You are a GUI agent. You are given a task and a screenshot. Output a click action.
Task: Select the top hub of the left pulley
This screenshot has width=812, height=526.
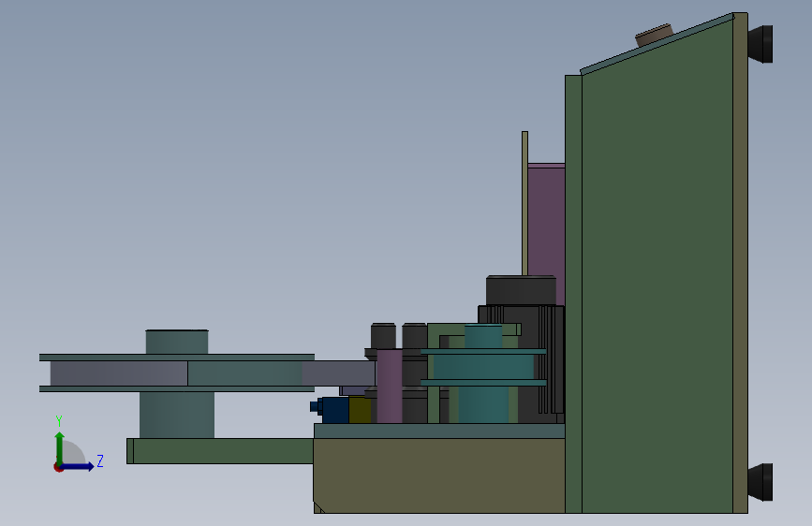[177, 343]
